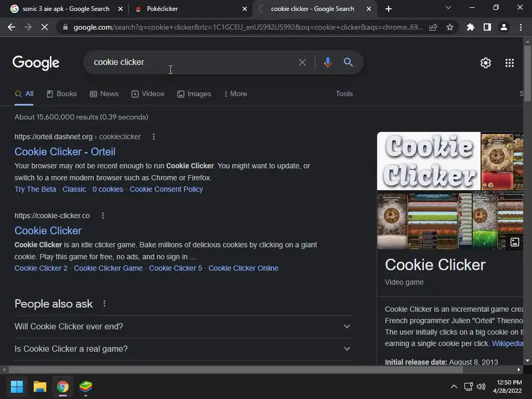Open the Chrome profile avatar

pos(504,27)
